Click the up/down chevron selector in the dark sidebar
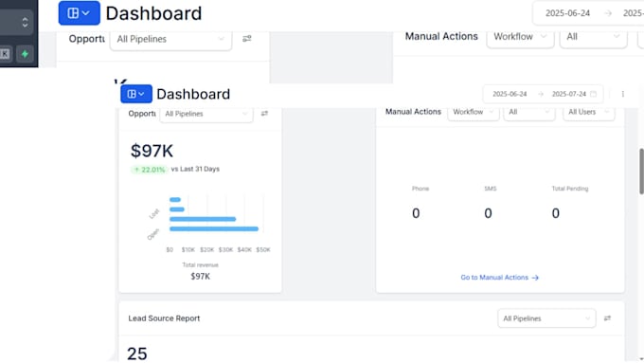 [25, 22]
